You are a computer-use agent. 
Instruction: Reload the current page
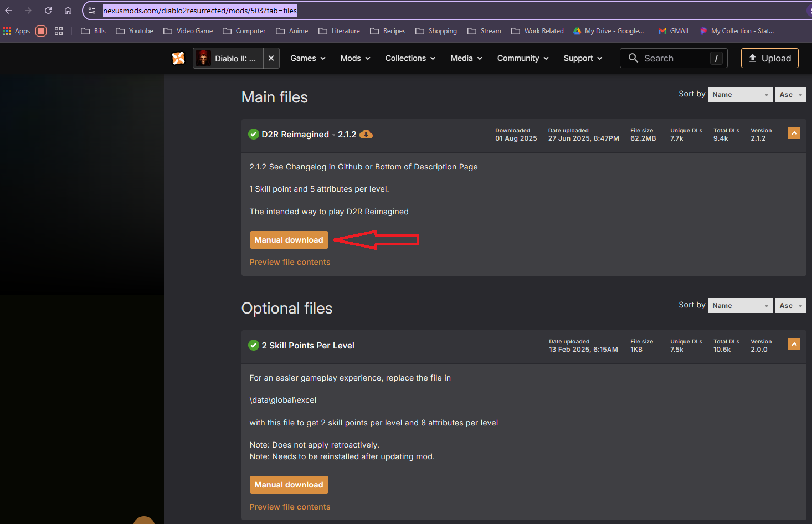pos(48,11)
